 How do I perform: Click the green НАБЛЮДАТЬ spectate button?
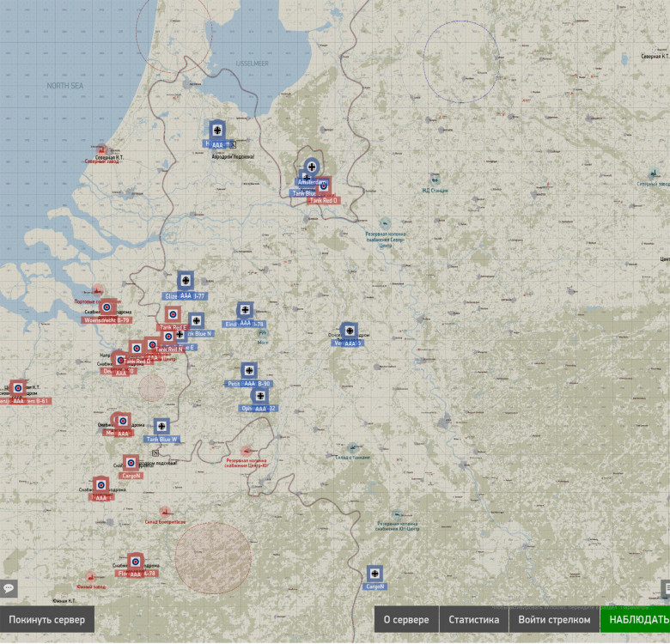click(636, 619)
